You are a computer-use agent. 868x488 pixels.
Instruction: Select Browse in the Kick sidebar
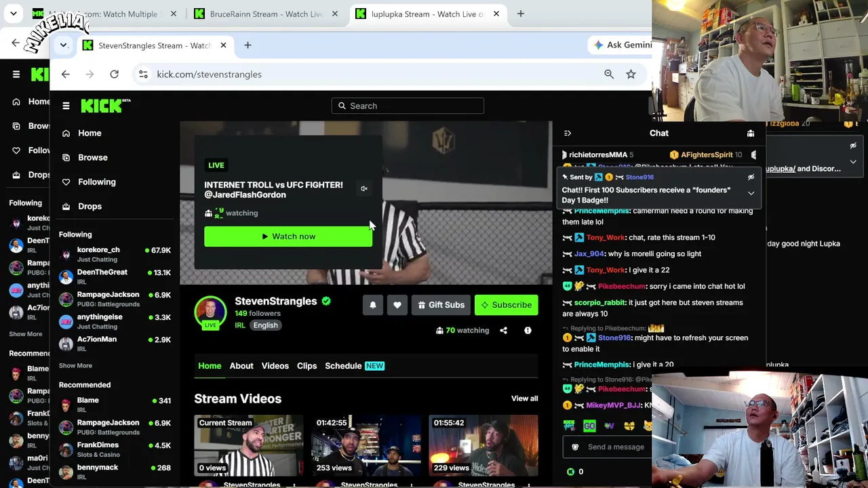pos(92,157)
